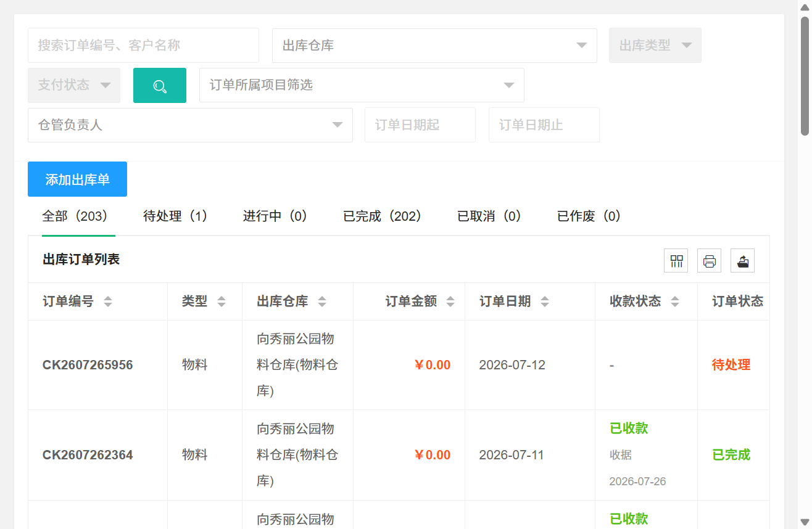Click the 已完成 status of CK2607262364
The height and width of the screenshot is (529, 812).
coord(731,455)
